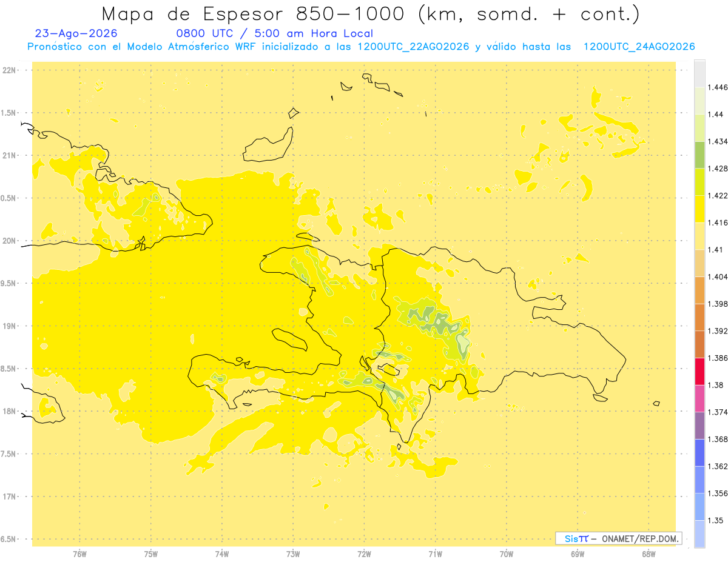Click the '1.386' colorbar value
728x562 pixels.
pos(718,358)
